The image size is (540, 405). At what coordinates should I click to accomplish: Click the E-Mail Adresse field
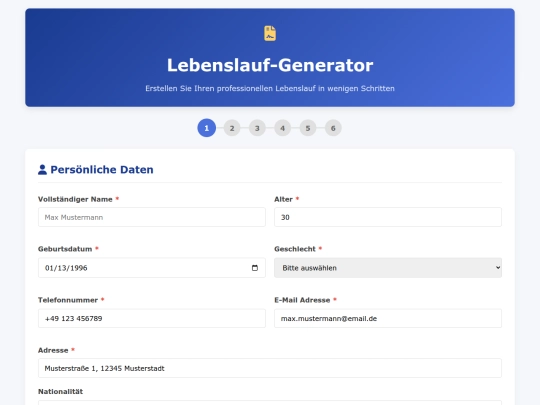coord(388,319)
